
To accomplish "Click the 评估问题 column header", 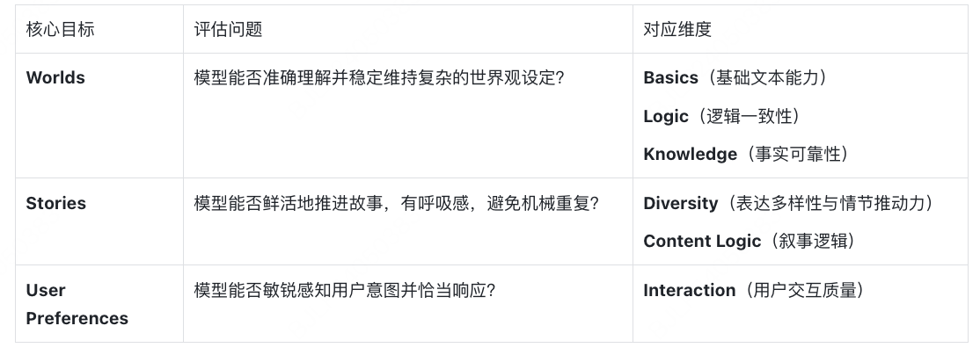I will [x=228, y=29].
